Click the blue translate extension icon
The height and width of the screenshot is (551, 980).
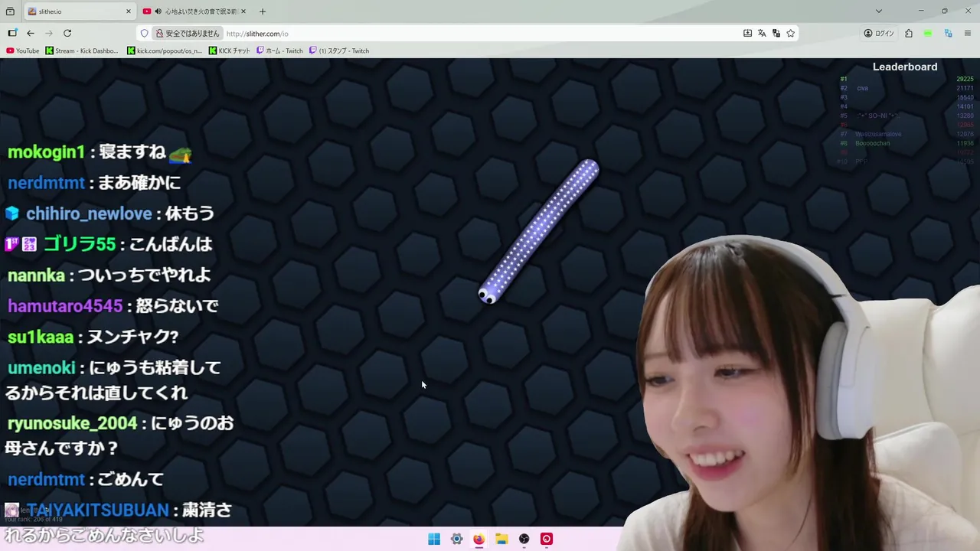[948, 33]
